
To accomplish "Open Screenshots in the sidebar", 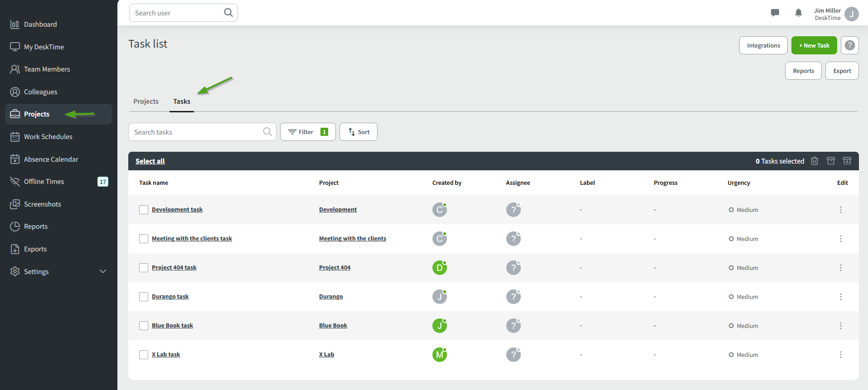I will click(42, 204).
